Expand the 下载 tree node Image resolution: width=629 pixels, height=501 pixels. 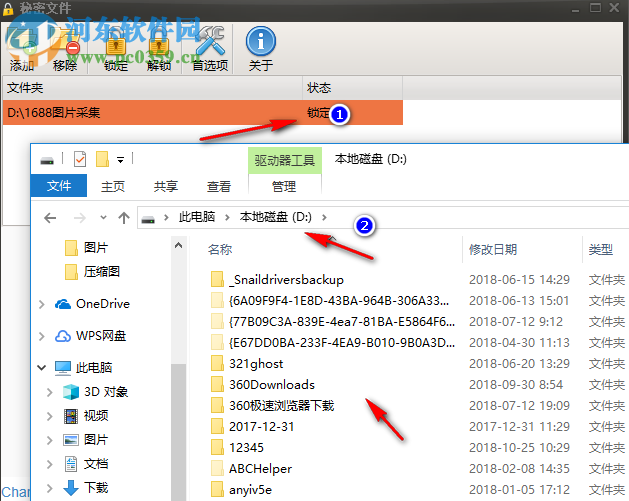coord(49,488)
